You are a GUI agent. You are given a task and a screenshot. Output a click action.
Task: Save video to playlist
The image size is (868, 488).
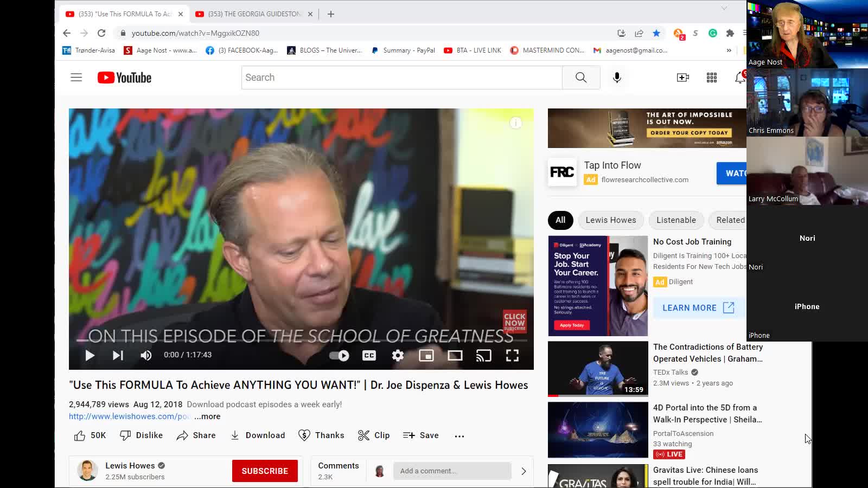coord(421,435)
